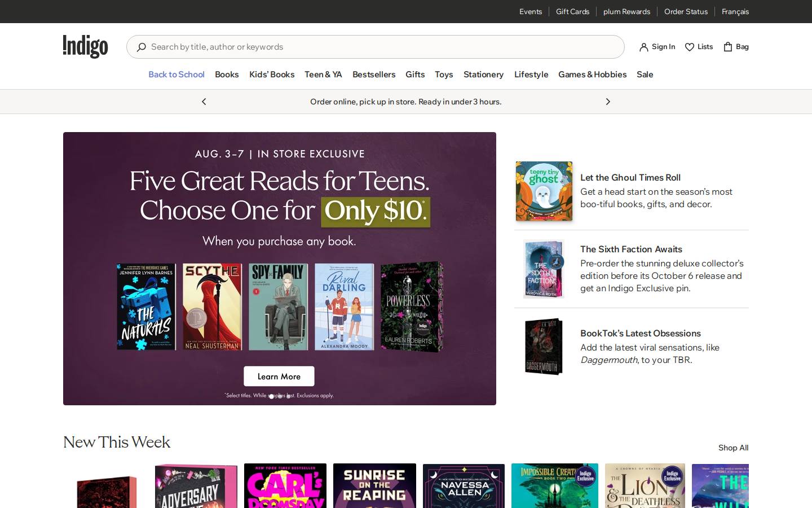Open the Stationery menu
The width and height of the screenshot is (812, 508).
tap(483, 75)
